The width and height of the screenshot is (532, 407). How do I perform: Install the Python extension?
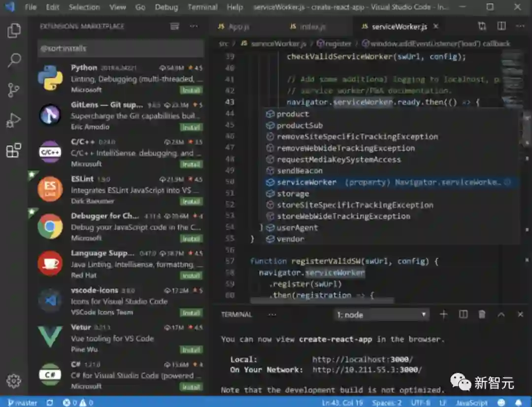(x=191, y=90)
